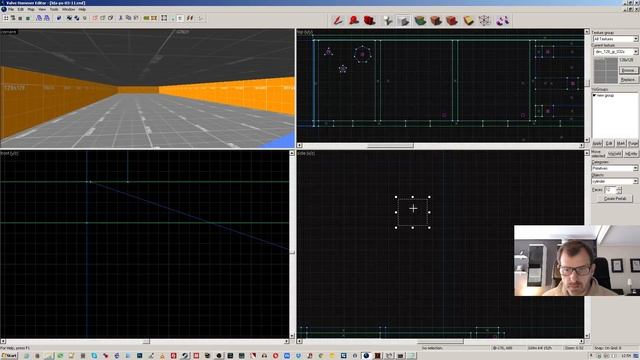This screenshot has height=360, width=640.
Task: Toggle the 'new group' visgroup checkbox
Action: (x=595, y=95)
